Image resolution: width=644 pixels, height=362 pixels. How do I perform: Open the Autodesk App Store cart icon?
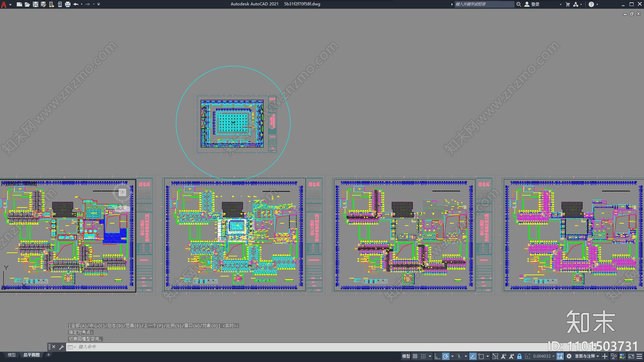pyautogui.click(x=568, y=4)
